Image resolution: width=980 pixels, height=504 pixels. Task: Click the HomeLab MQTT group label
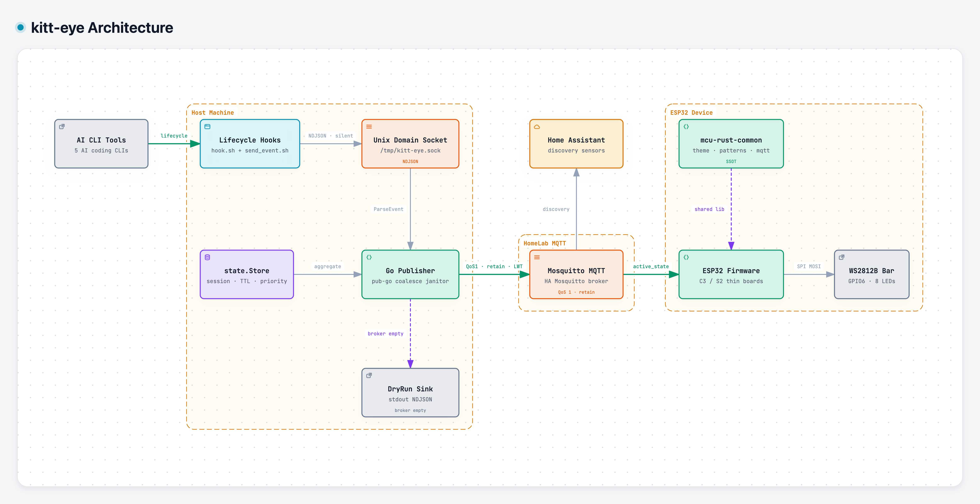(x=545, y=243)
